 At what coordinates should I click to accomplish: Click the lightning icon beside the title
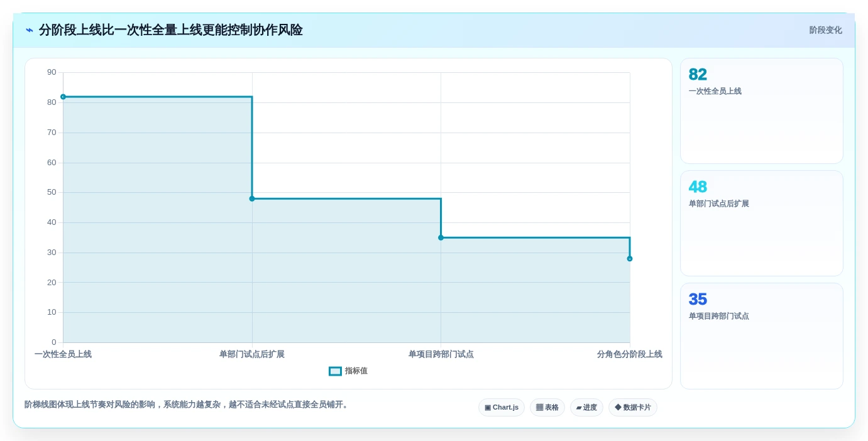point(30,30)
